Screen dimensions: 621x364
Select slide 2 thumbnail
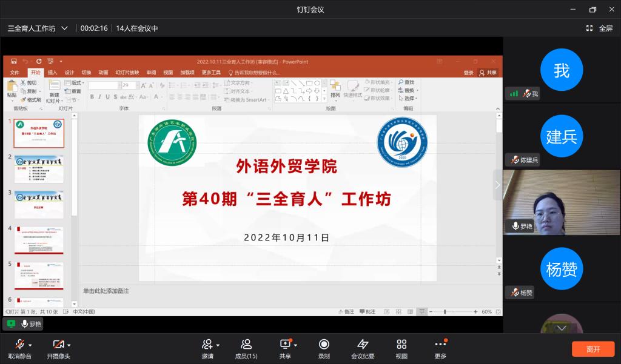[x=39, y=170]
